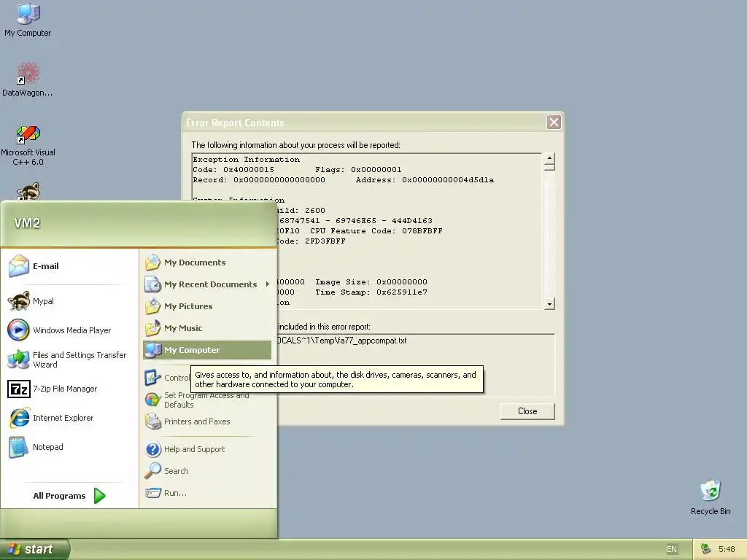The width and height of the screenshot is (747, 560).
Task: Open the DataWagon desktop shortcut
Action: [28, 79]
